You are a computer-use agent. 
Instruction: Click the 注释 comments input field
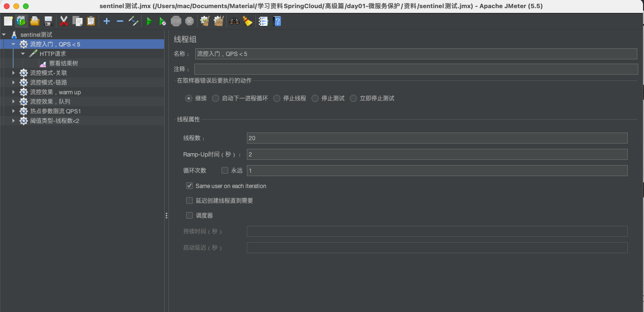[416, 69]
